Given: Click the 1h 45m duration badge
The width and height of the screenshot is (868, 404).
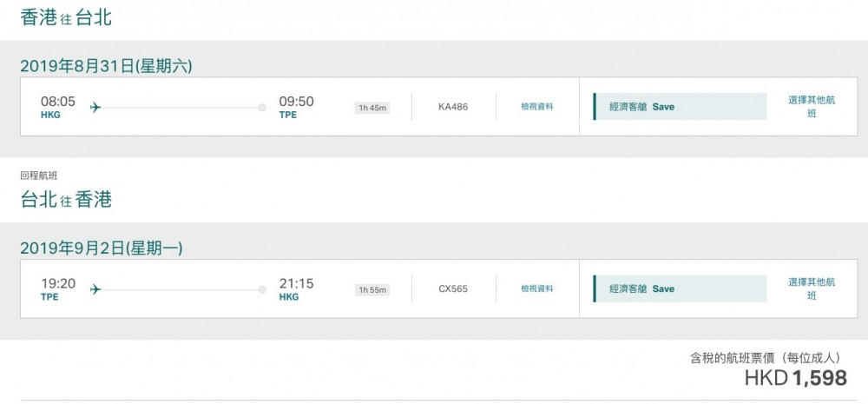Looking at the screenshot, I should point(372,108).
